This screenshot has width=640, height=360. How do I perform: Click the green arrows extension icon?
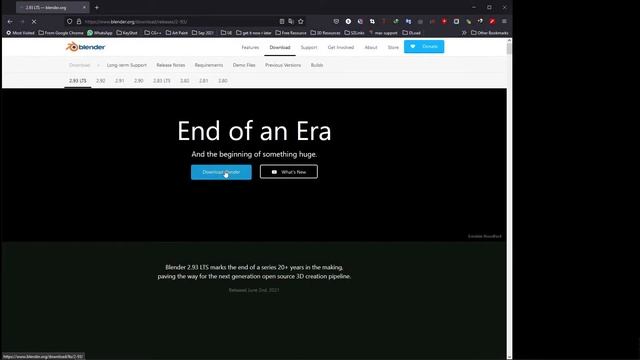pyautogui.click(x=396, y=21)
